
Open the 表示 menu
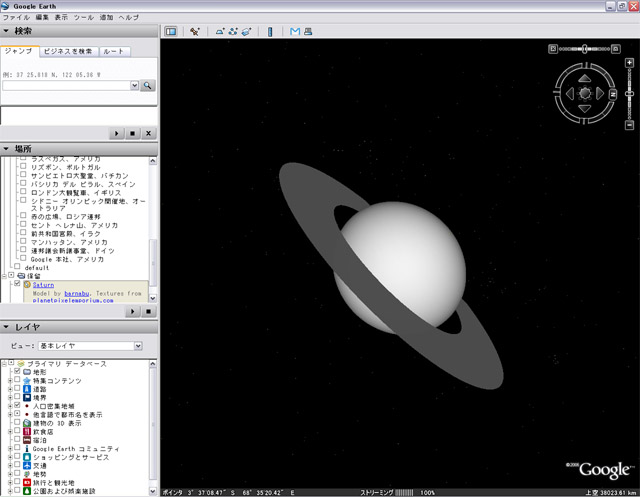click(61, 18)
